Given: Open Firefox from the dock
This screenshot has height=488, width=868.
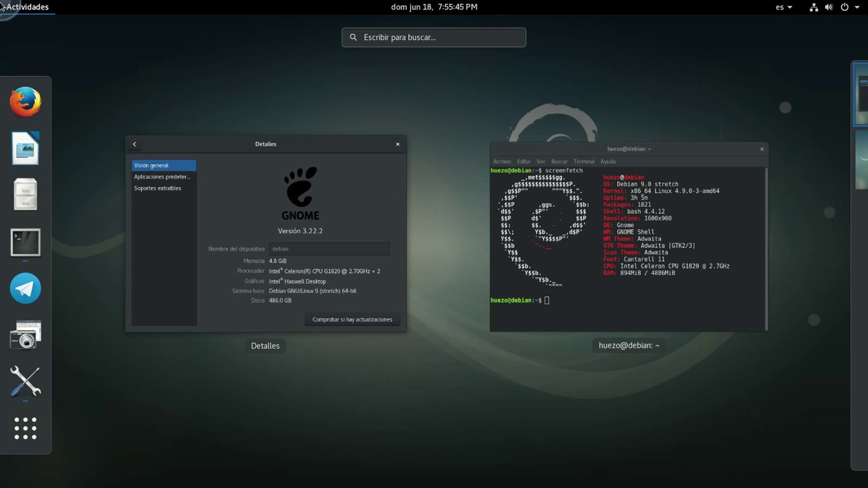Looking at the screenshot, I should pos(25,100).
